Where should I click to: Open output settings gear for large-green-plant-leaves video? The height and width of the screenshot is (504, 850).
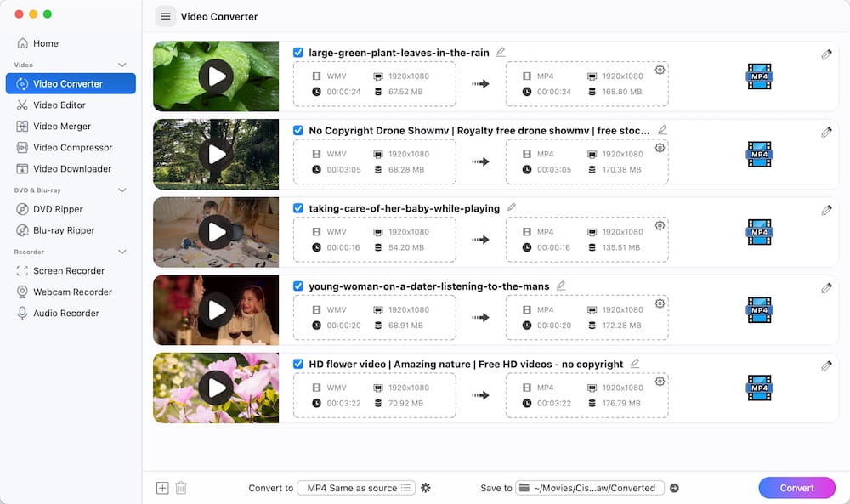[x=660, y=70]
